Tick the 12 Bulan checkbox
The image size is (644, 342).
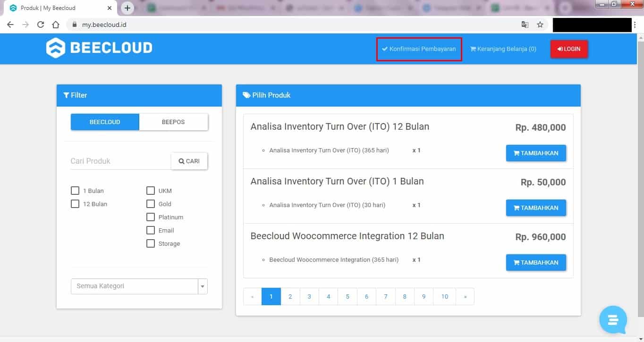pyautogui.click(x=75, y=204)
